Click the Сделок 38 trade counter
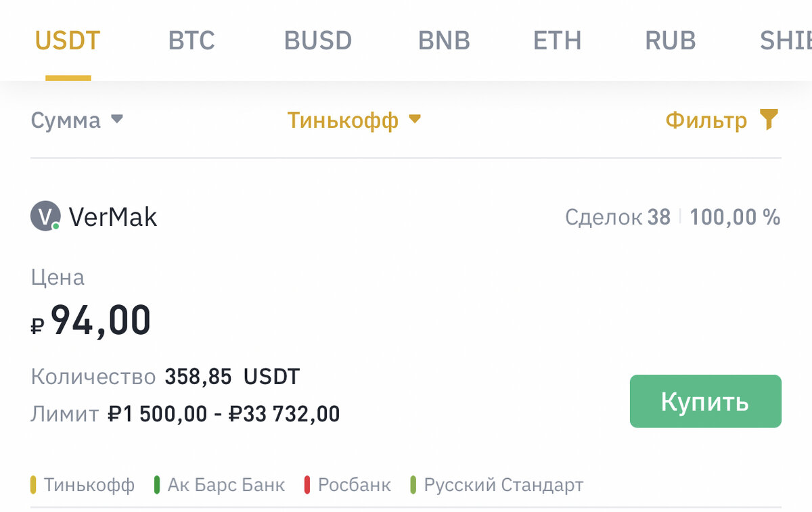The width and height of the screenshot is (812, 512). click(618, 216)
